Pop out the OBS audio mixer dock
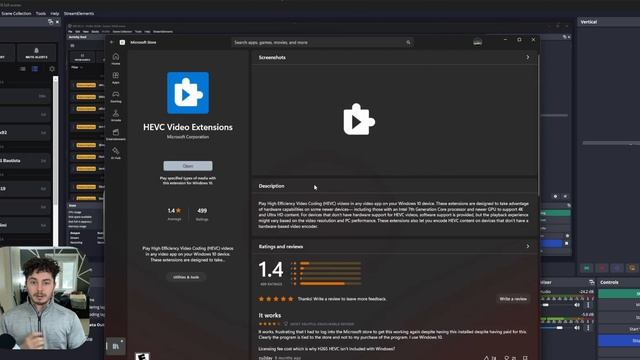 tap(591, 282)
